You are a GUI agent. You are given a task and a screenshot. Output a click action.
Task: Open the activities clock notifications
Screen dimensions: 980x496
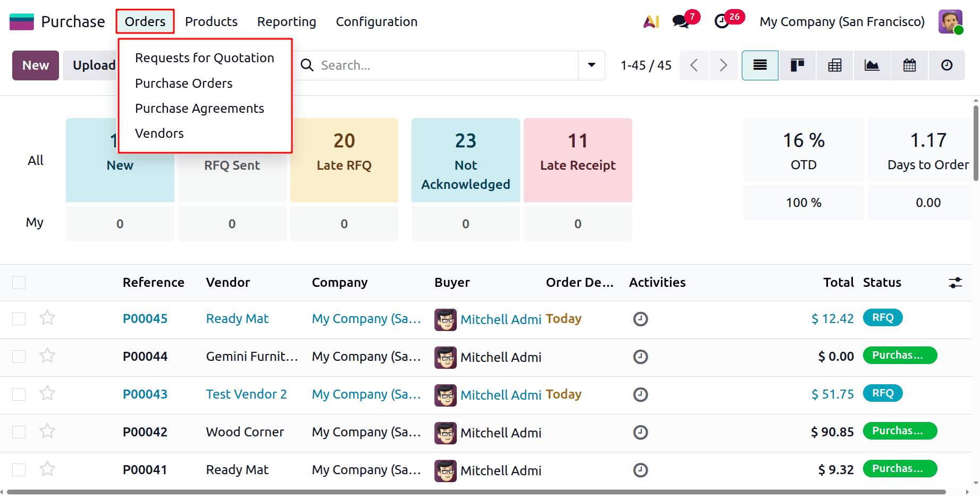click(722, 21)
